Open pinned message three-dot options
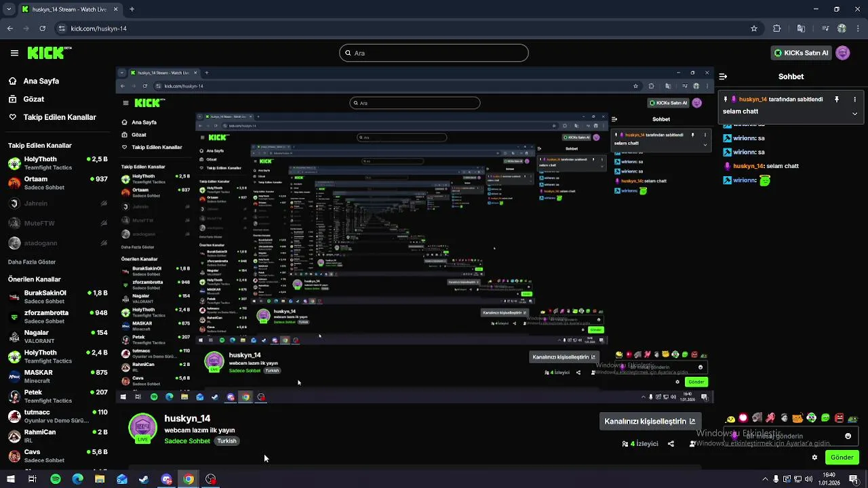 coord(854,99)
